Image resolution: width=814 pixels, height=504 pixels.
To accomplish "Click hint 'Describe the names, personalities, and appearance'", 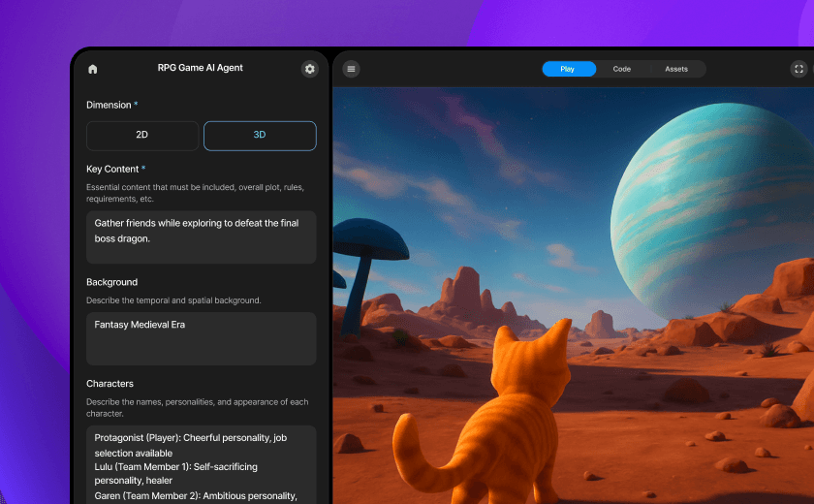I will tap(198, 407).
